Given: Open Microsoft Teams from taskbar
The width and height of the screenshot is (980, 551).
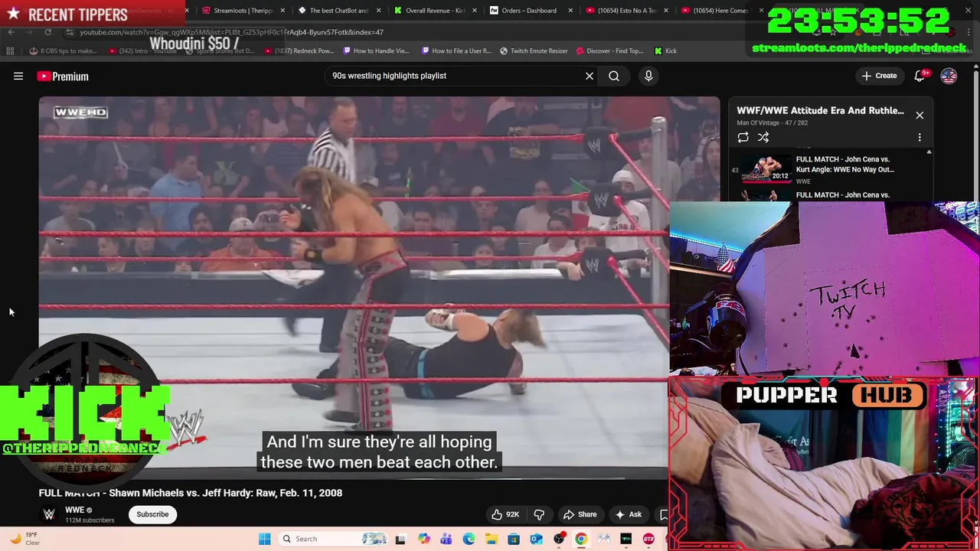Looking at the screenshot, I should pos(446,539).
